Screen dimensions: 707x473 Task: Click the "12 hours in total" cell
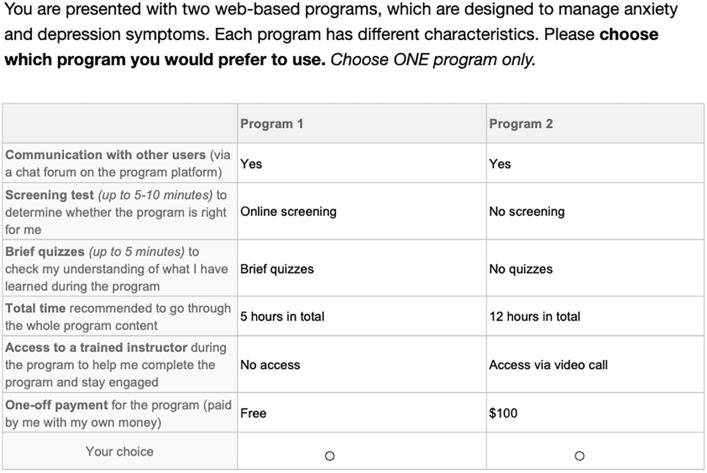[x=534, y=317]
